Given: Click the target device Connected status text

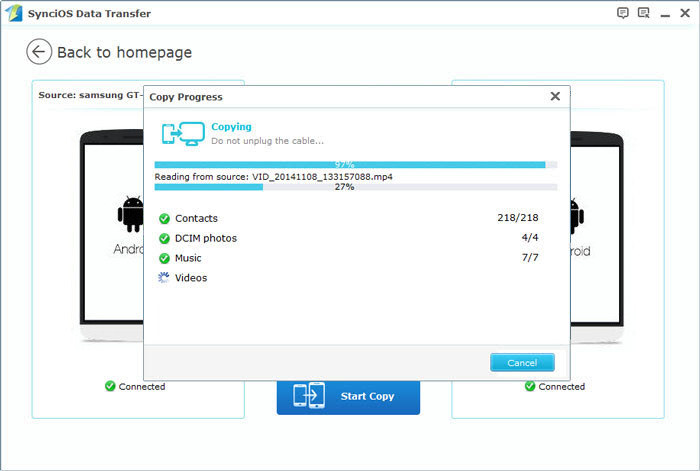Looking at the screenshot, I should click(x=562, y=387).
